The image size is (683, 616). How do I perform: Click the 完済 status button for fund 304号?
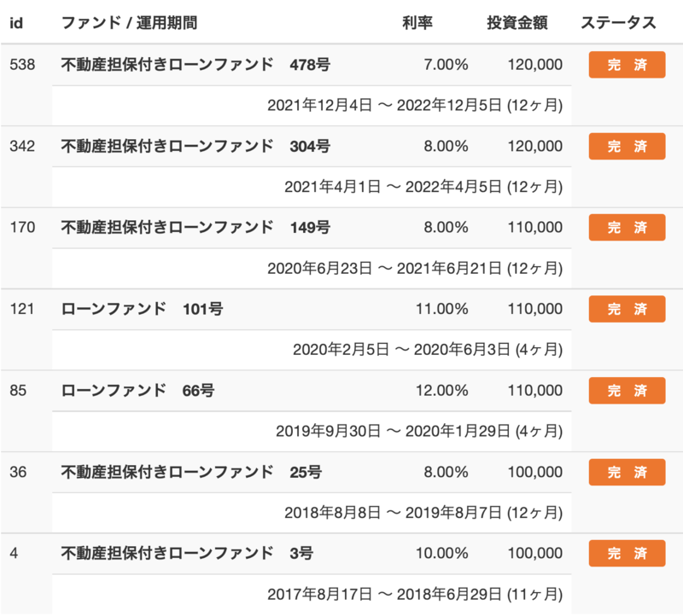[x=627, y=146]
